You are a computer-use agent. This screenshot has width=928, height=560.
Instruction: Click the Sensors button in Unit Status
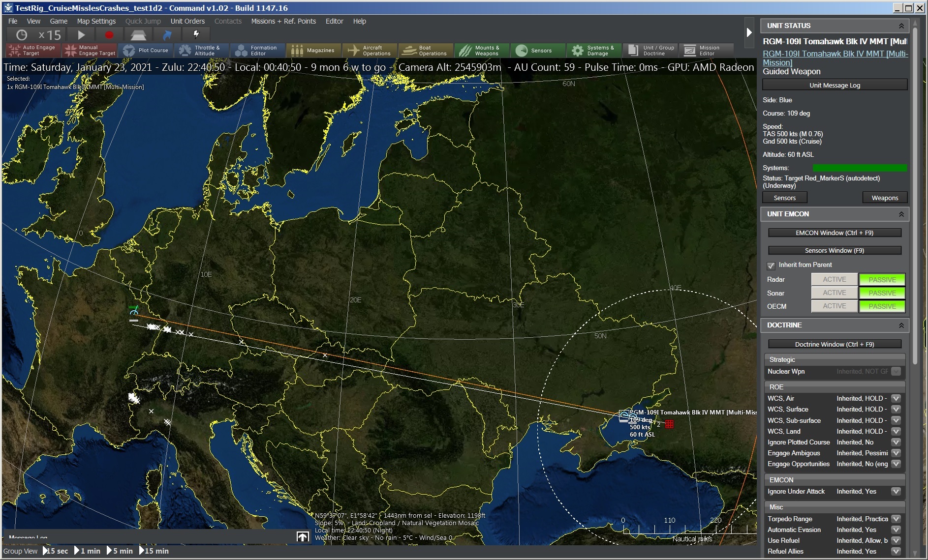coord(784,198)
